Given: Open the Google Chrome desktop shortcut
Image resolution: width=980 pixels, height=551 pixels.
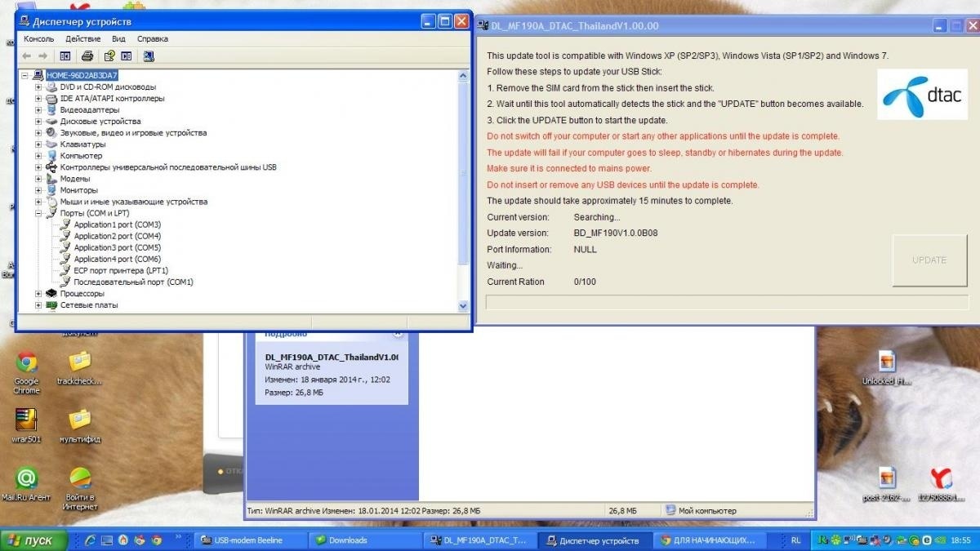Looking at the screenshot, I should coord(26,372).
